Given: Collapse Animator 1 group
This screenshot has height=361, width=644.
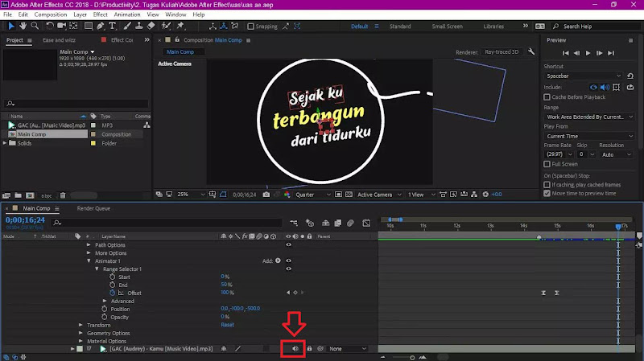Looking at the screenshot, I should [89, 261].
